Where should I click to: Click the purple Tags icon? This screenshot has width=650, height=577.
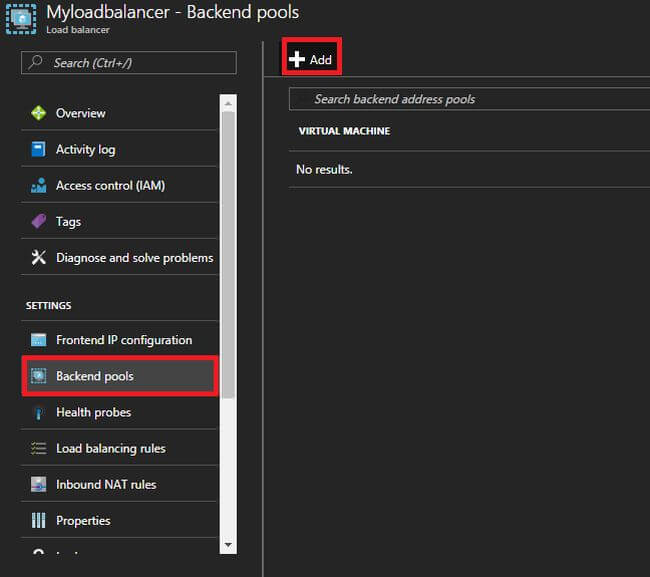coord(39,221)
